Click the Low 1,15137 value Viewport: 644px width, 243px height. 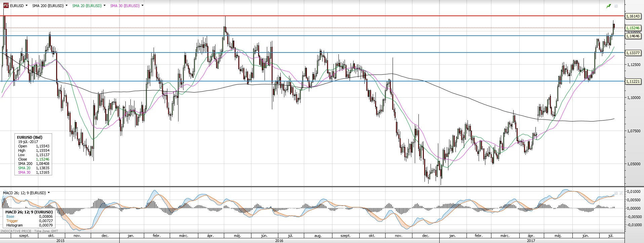pyautogui.click(x=43, y=155)
